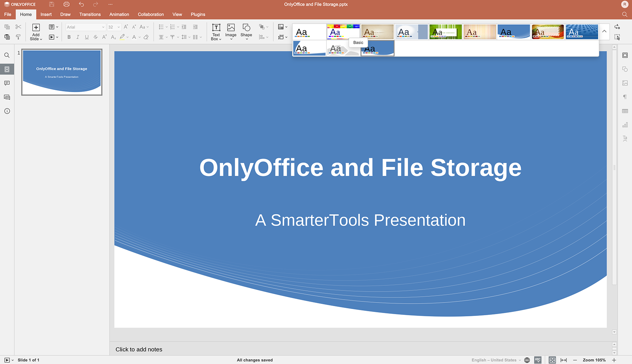Collapse the slide themes gallery

pyautogui.click(x=604, y=32)
